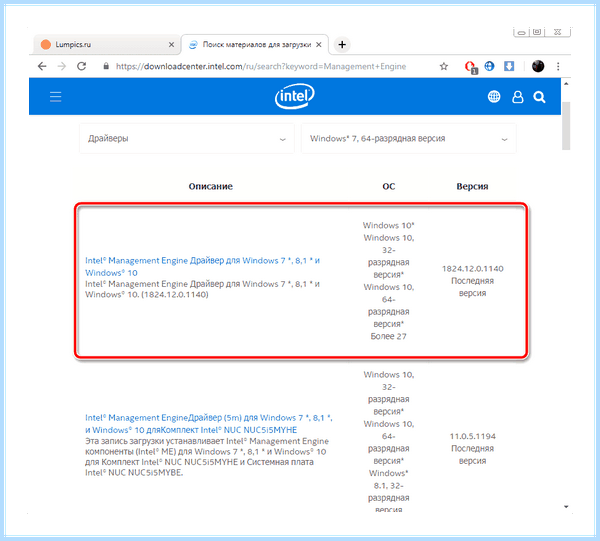Open the Intel Management Engine driver 1824.12.0.1140 link

pyautogui.click(x=202, y=266)
